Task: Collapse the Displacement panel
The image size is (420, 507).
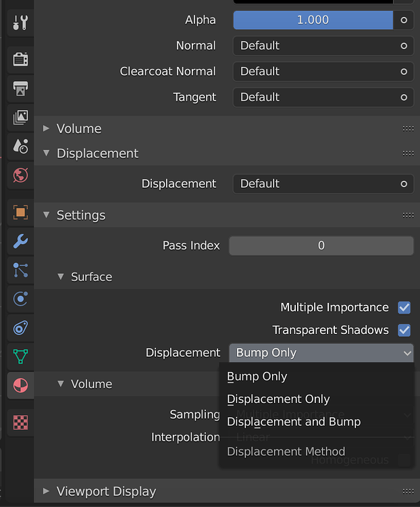Action: click(46, 153)
